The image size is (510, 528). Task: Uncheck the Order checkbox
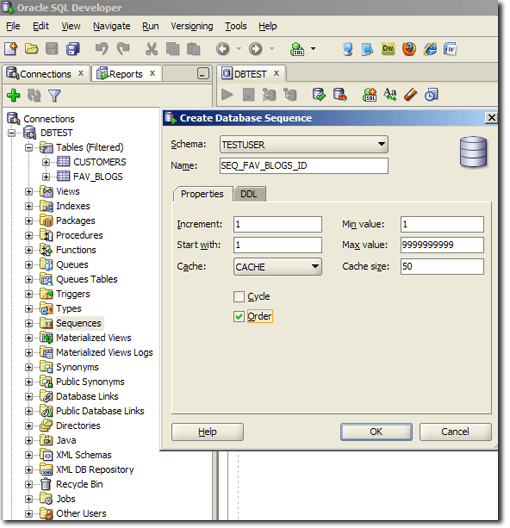pos(239,317)
